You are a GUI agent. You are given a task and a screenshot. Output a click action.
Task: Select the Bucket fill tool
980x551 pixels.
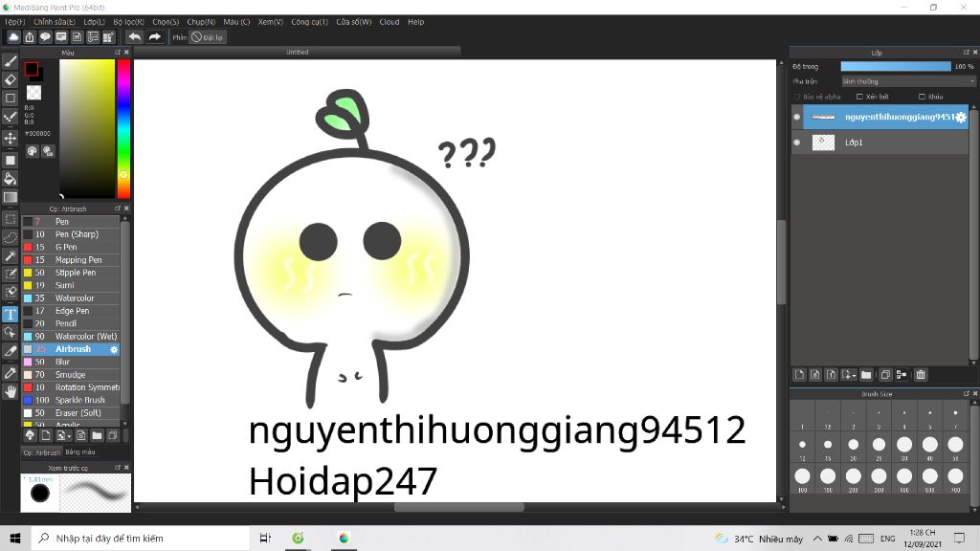pos(11,179)
